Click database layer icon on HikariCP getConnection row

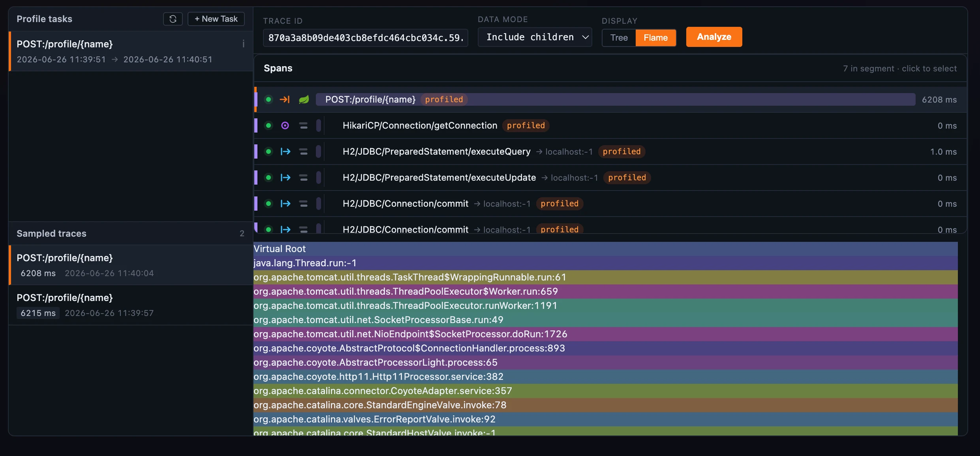(303, 125)
